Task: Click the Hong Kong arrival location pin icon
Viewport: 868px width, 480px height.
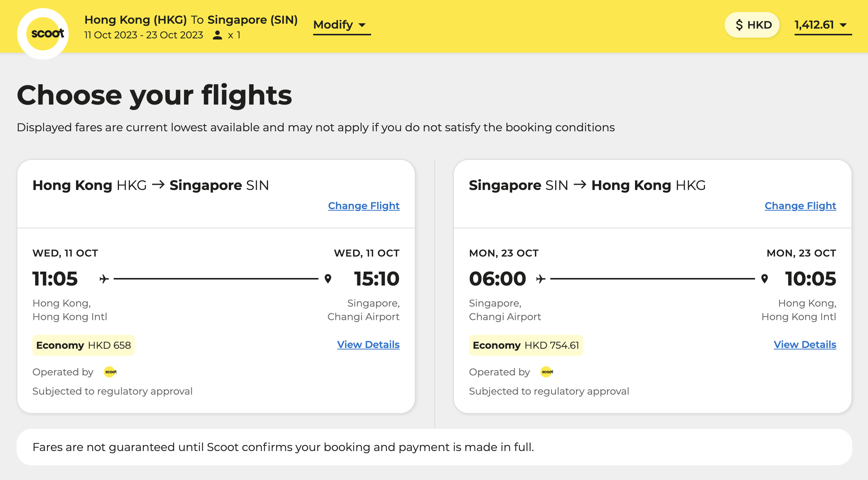Action: pos(764,279)
